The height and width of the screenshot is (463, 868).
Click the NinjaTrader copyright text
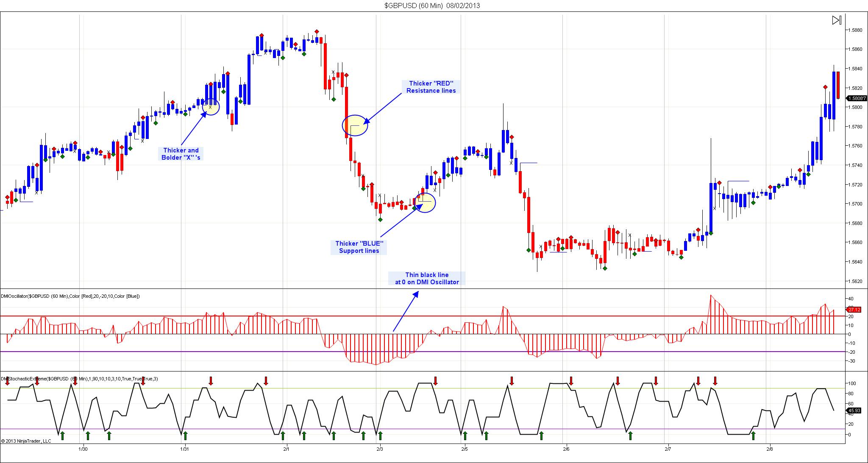(x=26, y=441)
